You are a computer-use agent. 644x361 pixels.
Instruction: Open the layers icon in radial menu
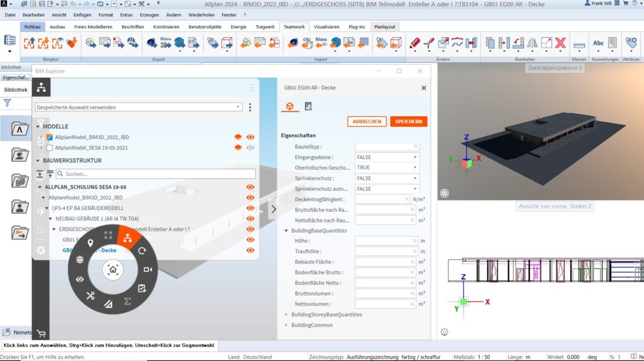[80, 259]
